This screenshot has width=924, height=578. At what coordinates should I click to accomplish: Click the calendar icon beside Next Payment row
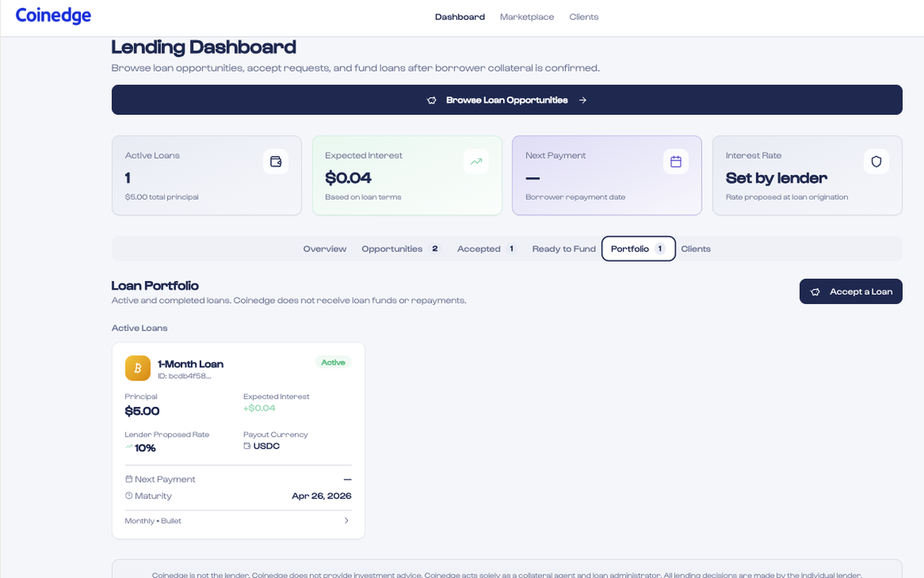coord(129,479)
